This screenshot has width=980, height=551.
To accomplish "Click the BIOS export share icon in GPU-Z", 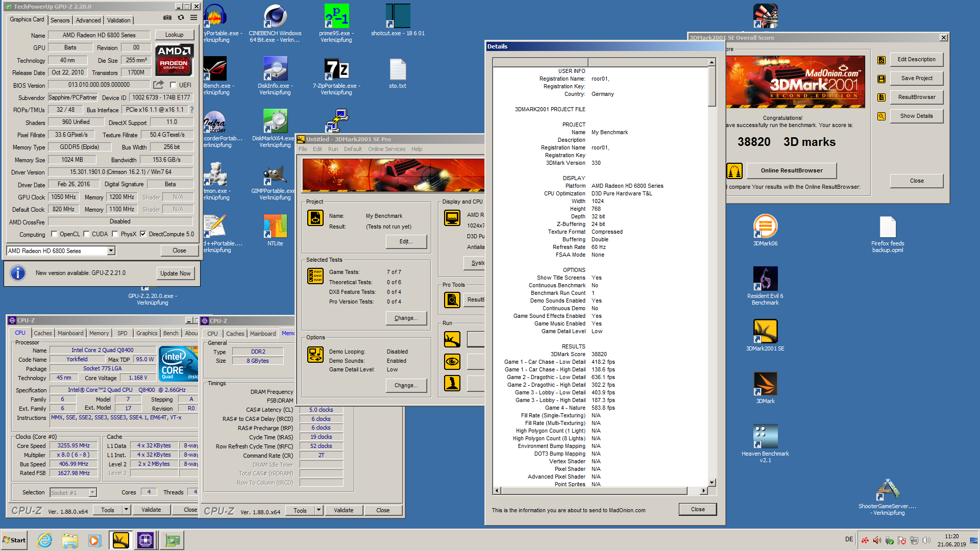I will (159, 85).
